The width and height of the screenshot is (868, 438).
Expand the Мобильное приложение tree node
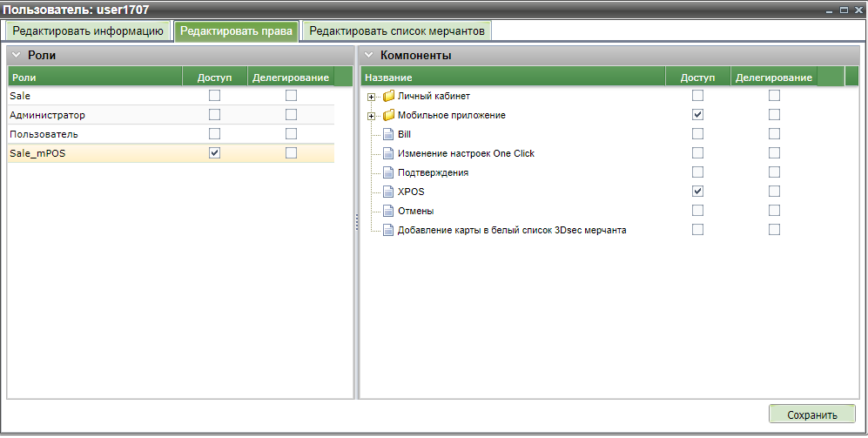372,116
